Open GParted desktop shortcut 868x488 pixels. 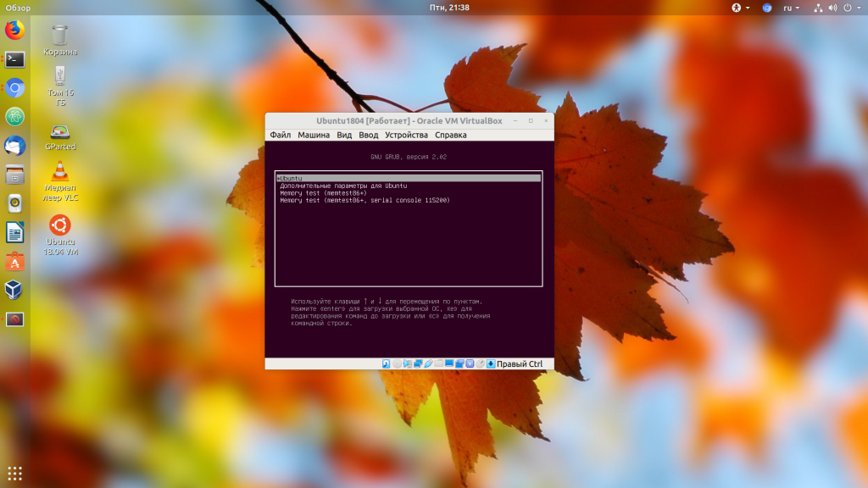pyautogui.click(x=60, y=136)
